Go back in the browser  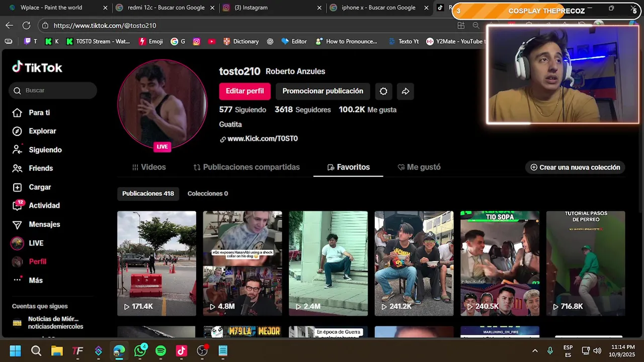(10, 25)
